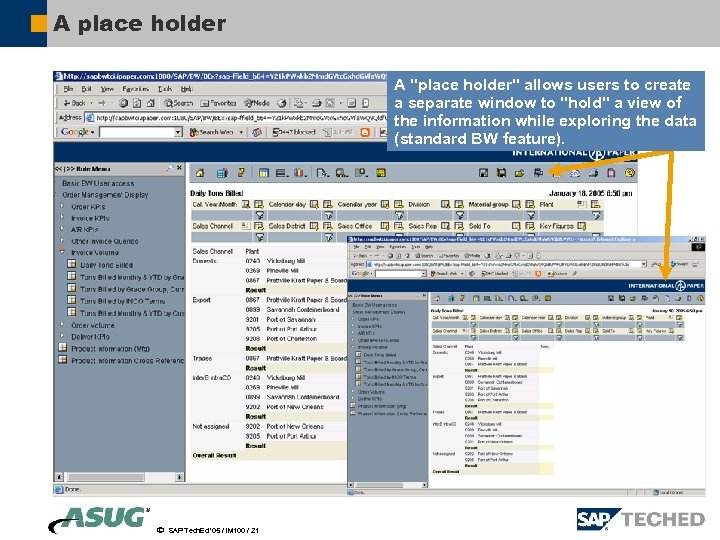Click the Role Menu horizontal scrollbar right arrow
The width and height of the screenshot is (720, 540).
click(x=180, y=477)
